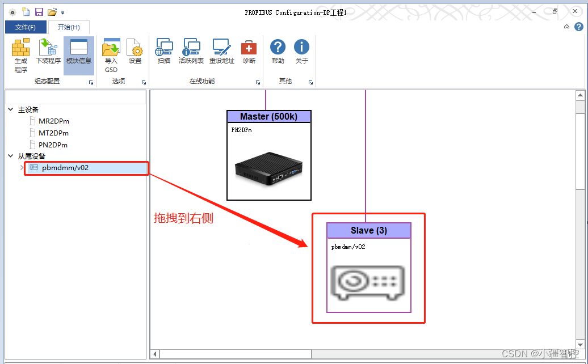Open Diagnostics (诊断) tool
The image size is (588, 364).
249,51
